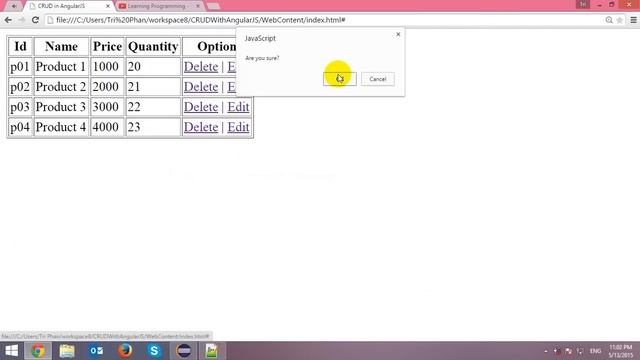Close the JavaScript dialog with X
The image size is (640, 360).
[398, 34]
